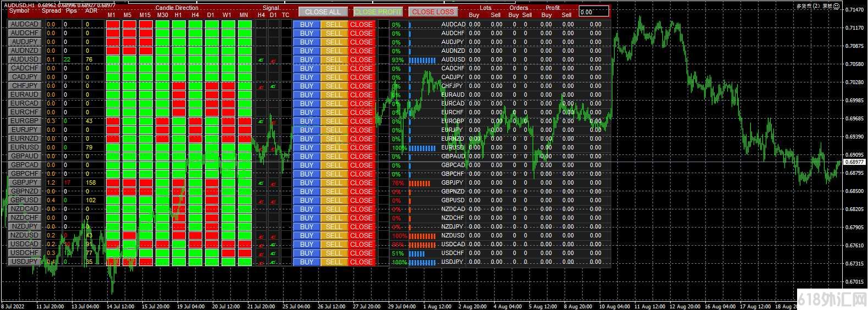Image resolution: width=868 pixels, height=310 pixels.
Task: Click BUY on the AUDUSD row
Action: (x=307, y=59)
